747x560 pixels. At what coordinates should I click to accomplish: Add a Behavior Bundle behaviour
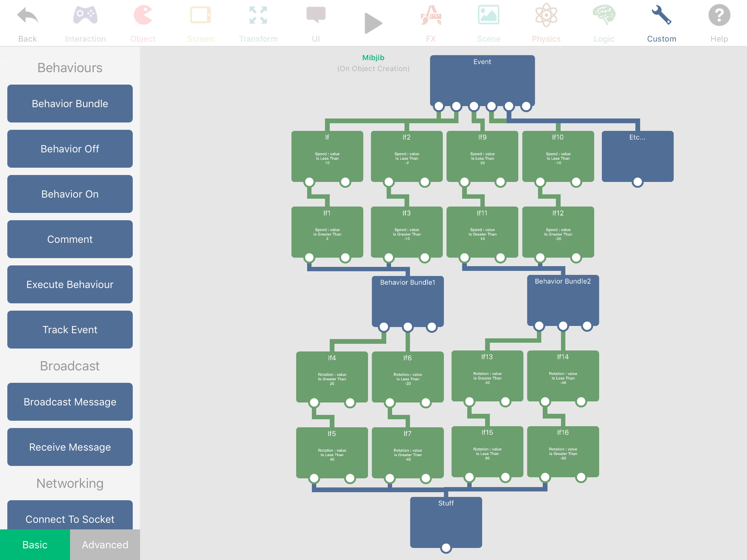pos(70,104)
